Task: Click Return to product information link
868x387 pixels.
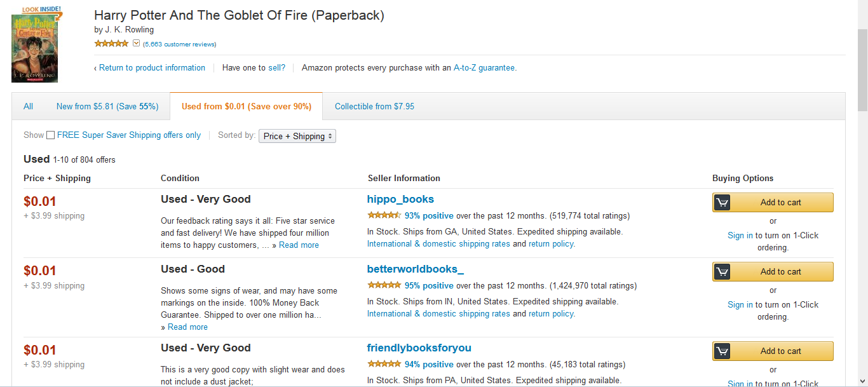Action: (152, 67)
